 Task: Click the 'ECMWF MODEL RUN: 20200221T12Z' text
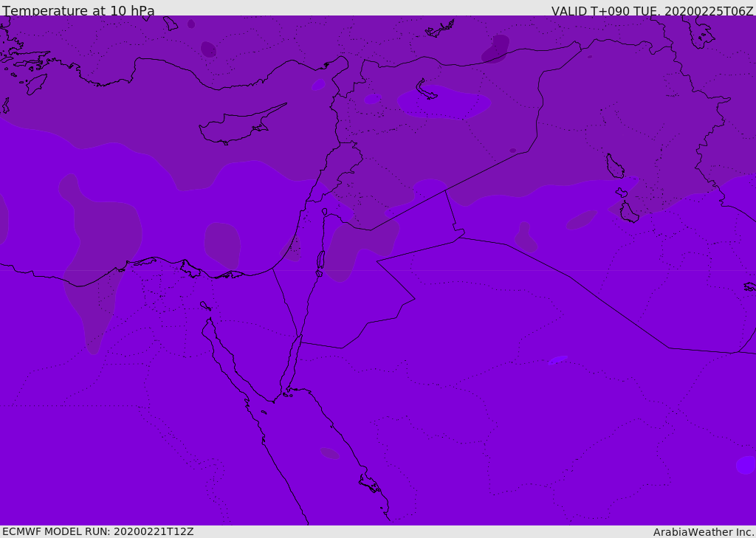pyautogui.click(x=98, y=531)
